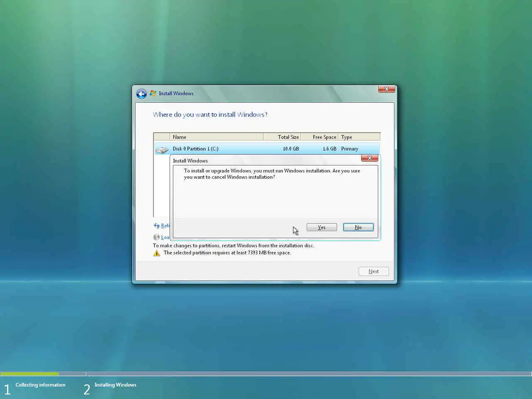Click the Refresh arrows icon
This screenshot has height=399, width=532.
coord(157,226)
